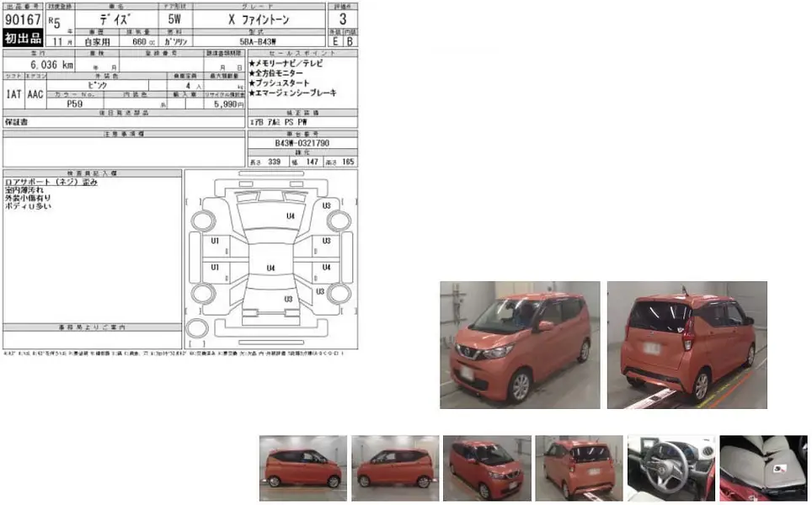Click the U1 marker on the left door area
The width and height of the screenshot is (812, 505).
(x=215, y=240)
